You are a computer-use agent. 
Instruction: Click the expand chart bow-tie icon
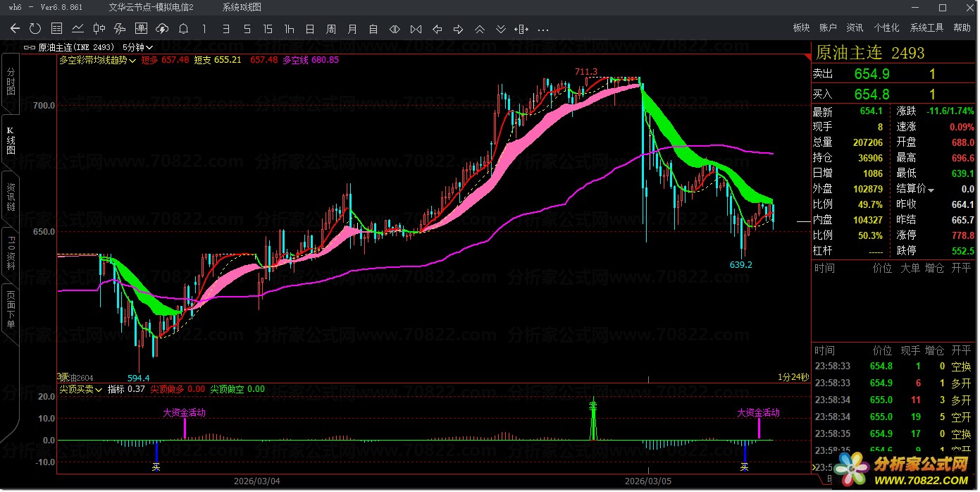point(416,29)
